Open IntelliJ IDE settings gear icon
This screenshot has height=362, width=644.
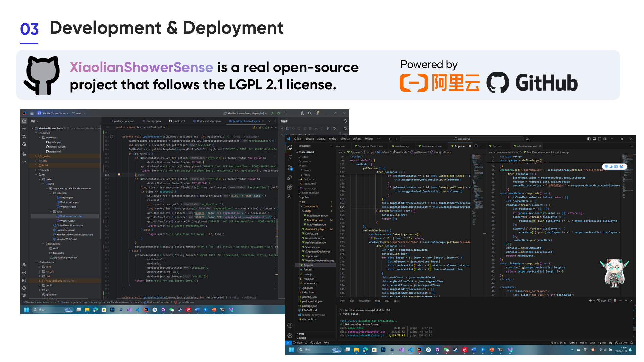317,113
